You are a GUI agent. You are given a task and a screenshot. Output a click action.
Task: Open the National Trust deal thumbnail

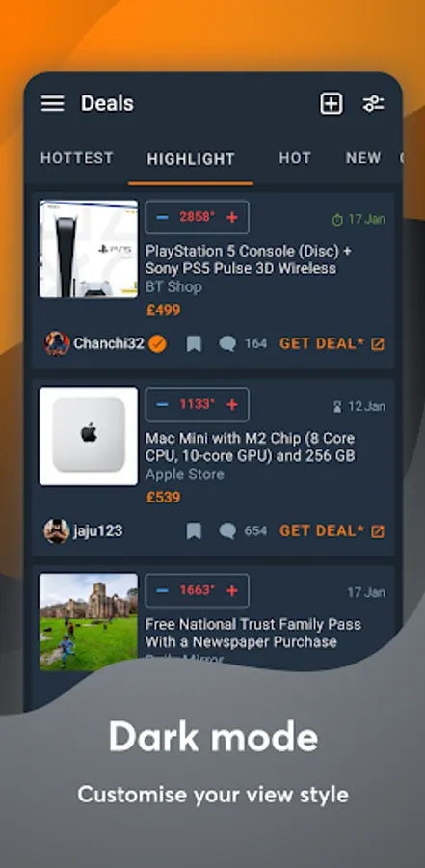coord(89,622)
